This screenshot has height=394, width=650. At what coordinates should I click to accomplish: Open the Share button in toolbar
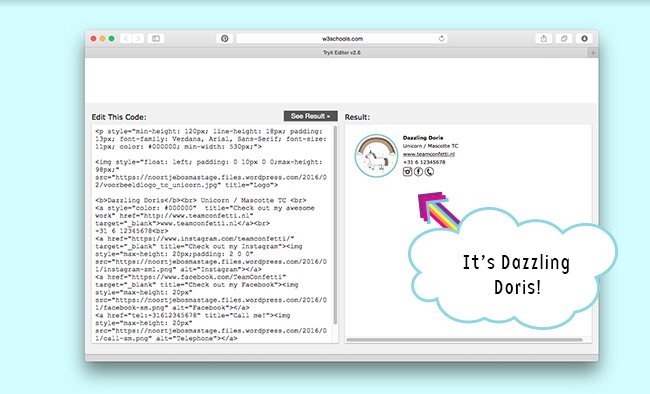point(543,39)
